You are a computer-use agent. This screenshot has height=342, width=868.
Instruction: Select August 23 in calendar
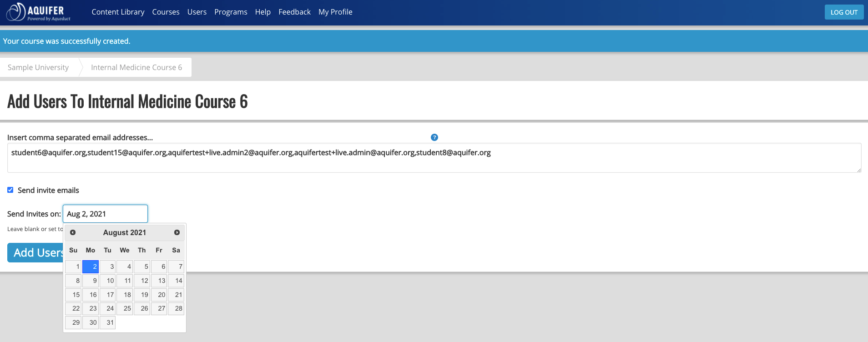(91, 308)
